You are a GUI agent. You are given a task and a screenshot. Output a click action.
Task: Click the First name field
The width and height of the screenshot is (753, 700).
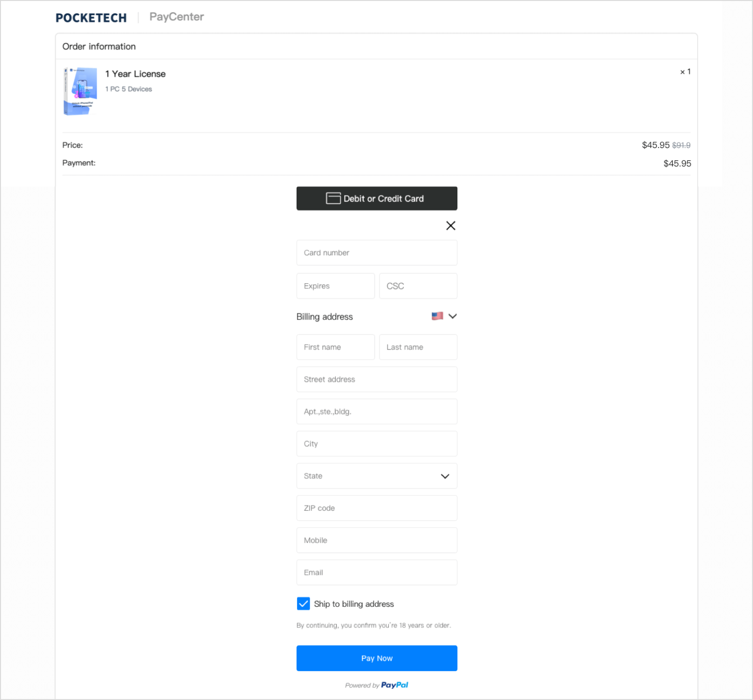click(x=335, y=347)
